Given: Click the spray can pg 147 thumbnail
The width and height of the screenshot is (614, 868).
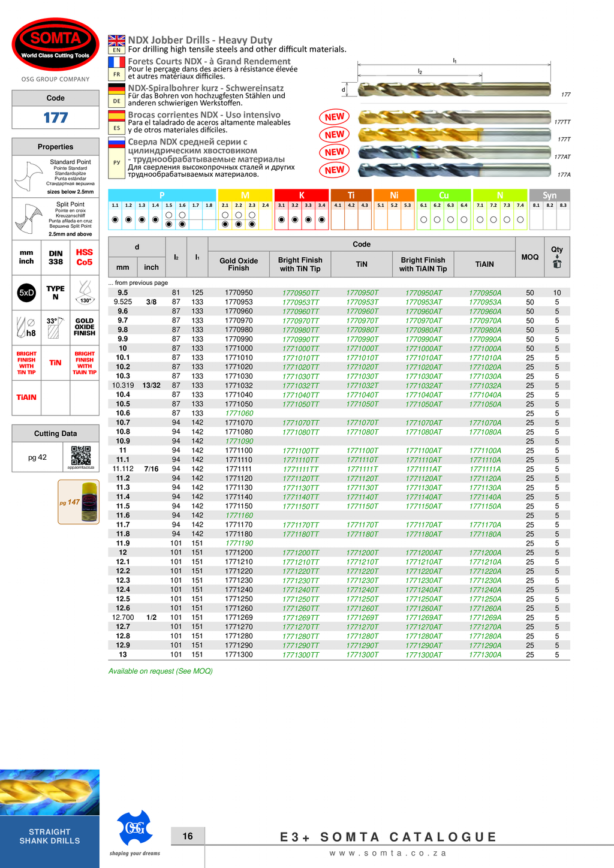Looking at the screenshot, I should pyautogui.click(x=79, y=502).
